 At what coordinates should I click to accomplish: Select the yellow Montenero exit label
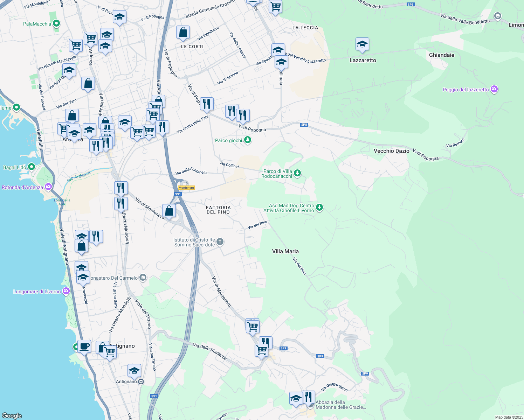186,188
